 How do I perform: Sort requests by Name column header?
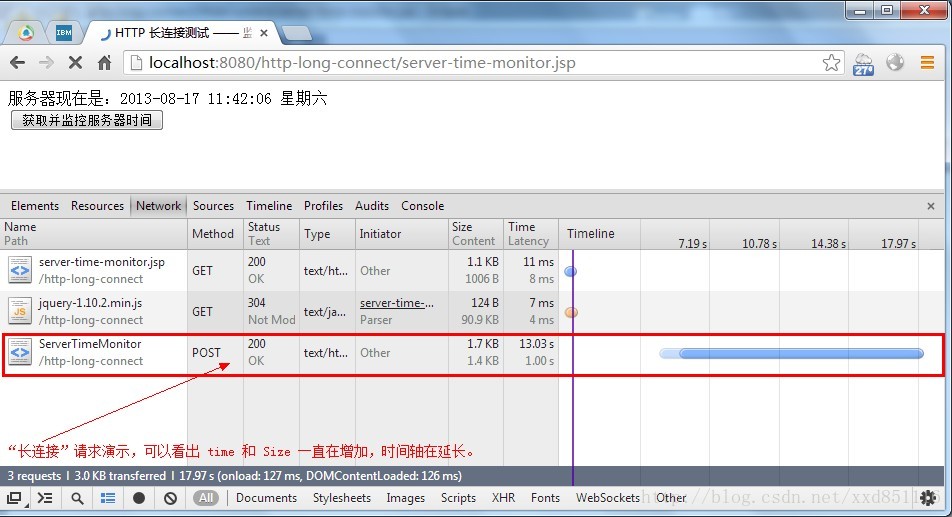pyautogui.click(x=94, y=234)
